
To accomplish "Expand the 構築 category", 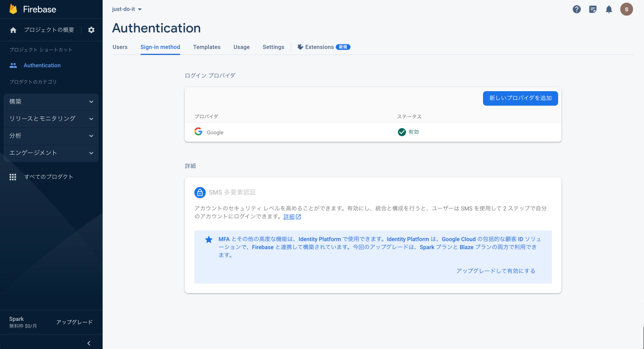I will [x=51, y=101].
